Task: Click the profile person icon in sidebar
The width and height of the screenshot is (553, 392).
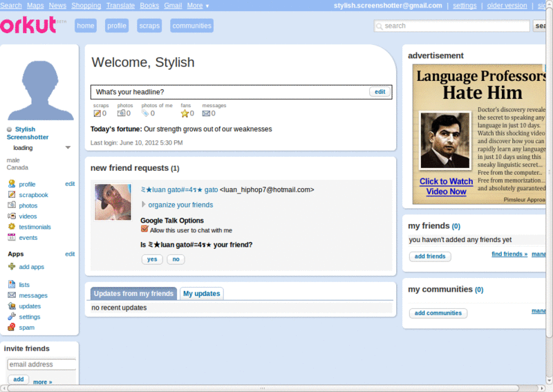Action: [12, 184]
